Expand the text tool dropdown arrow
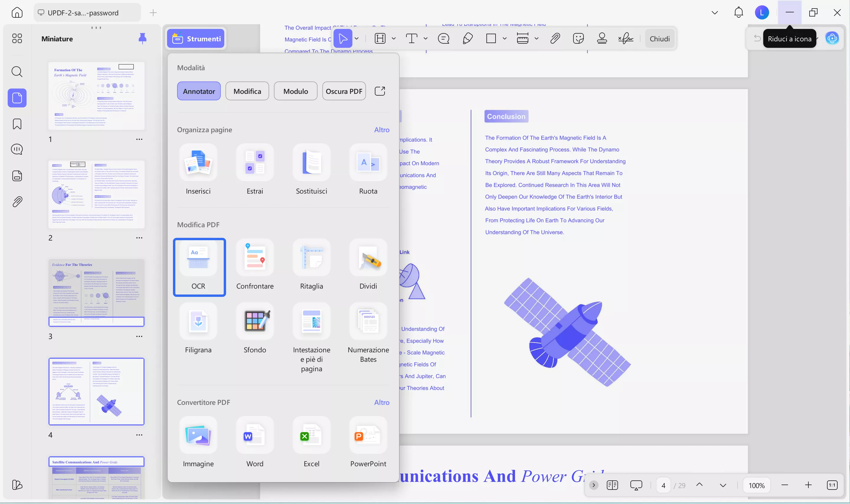The height and width of the screenshot is (504, 850). (x=425, y=39)
